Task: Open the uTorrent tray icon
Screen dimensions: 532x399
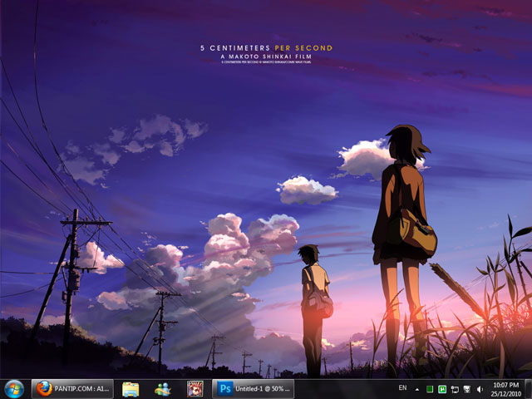Action: [442, 389]
